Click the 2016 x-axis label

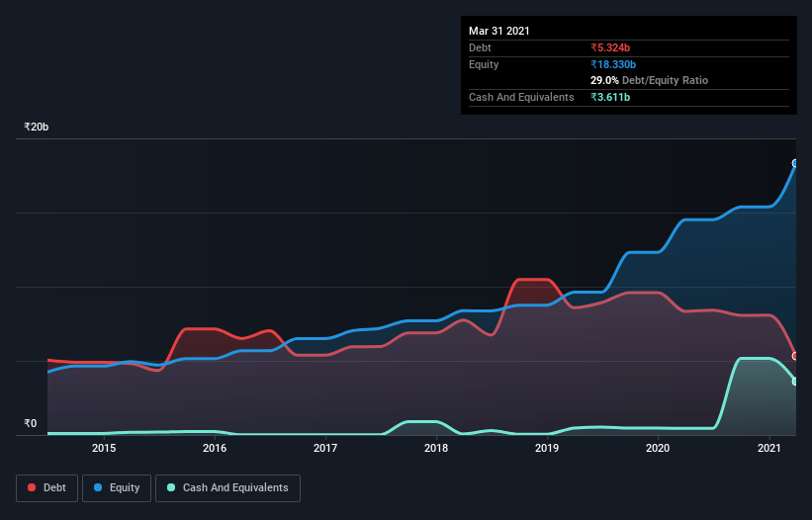click(x=215, y=448)
